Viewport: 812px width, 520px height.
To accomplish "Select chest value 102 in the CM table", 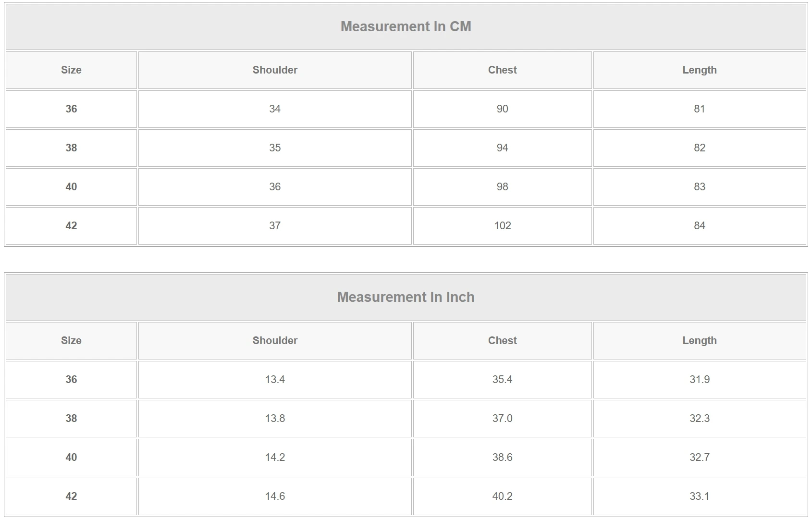I will [x=502, y=226].
